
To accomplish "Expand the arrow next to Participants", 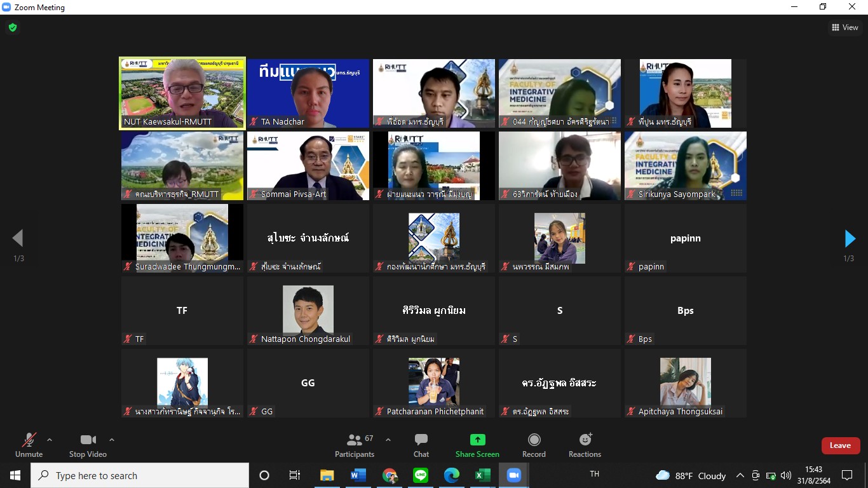I will click(388, 440).
